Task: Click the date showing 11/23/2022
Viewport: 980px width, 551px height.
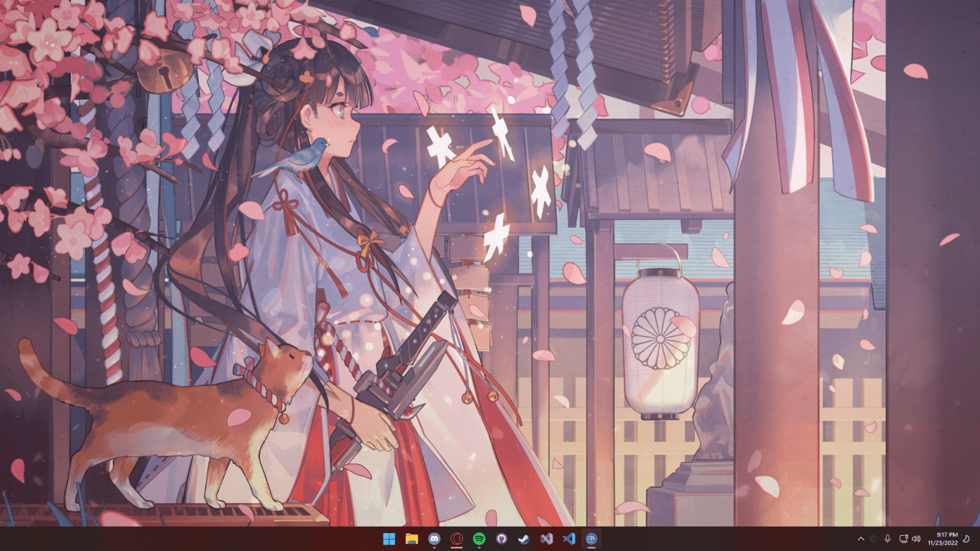Action: [943, 542]
